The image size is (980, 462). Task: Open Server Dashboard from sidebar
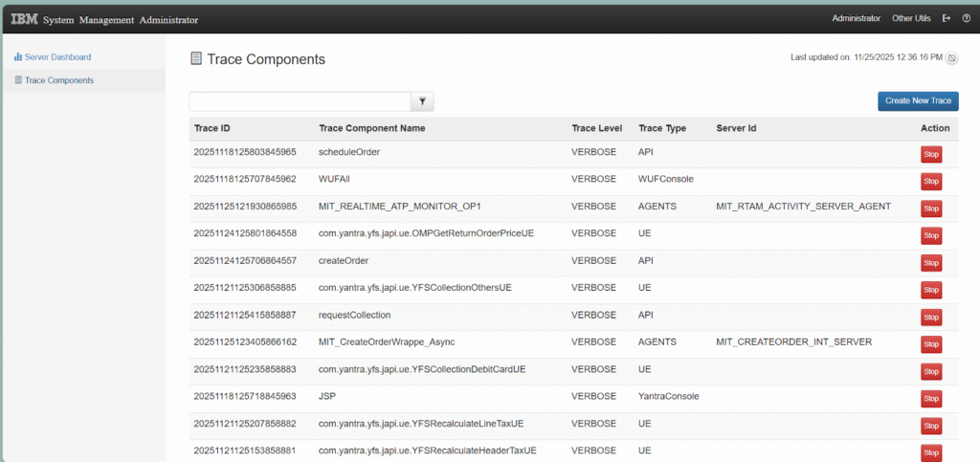coord(57,57)
